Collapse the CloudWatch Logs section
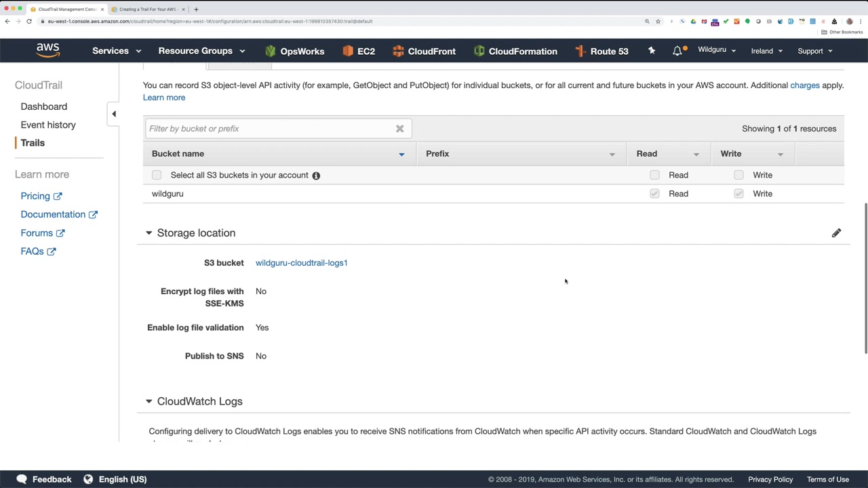 tap(149, 401)
